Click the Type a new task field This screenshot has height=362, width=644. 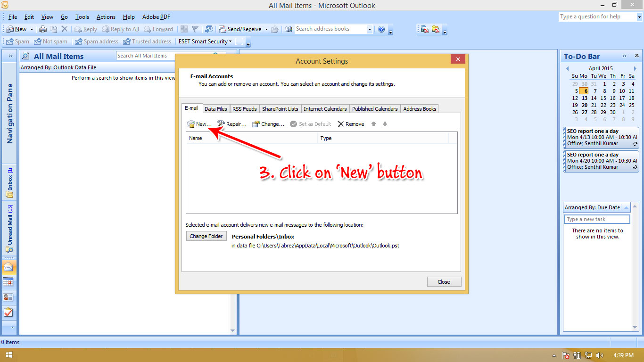click(x=596, y=219)
